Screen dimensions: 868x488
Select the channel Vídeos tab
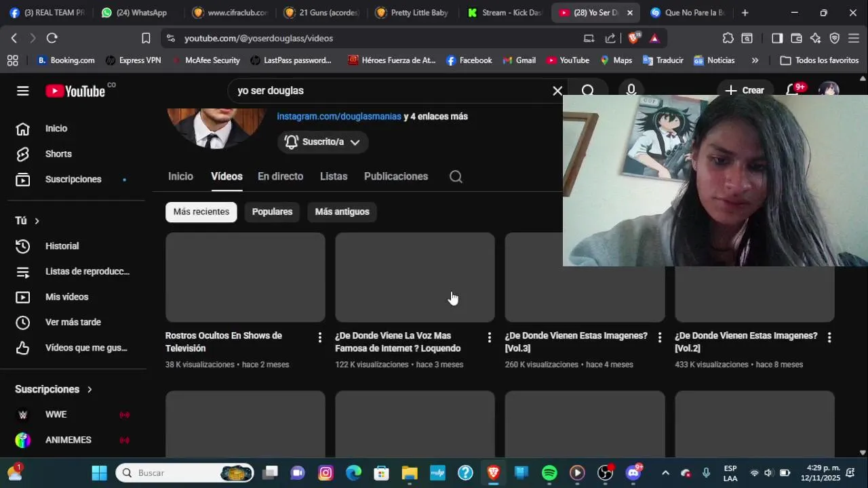[226, 176]
